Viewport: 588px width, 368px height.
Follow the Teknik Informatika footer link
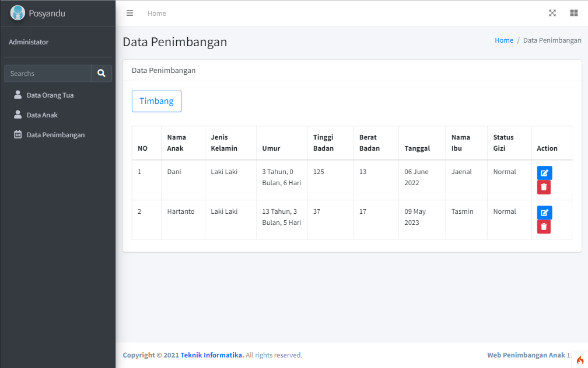point(212,355)
